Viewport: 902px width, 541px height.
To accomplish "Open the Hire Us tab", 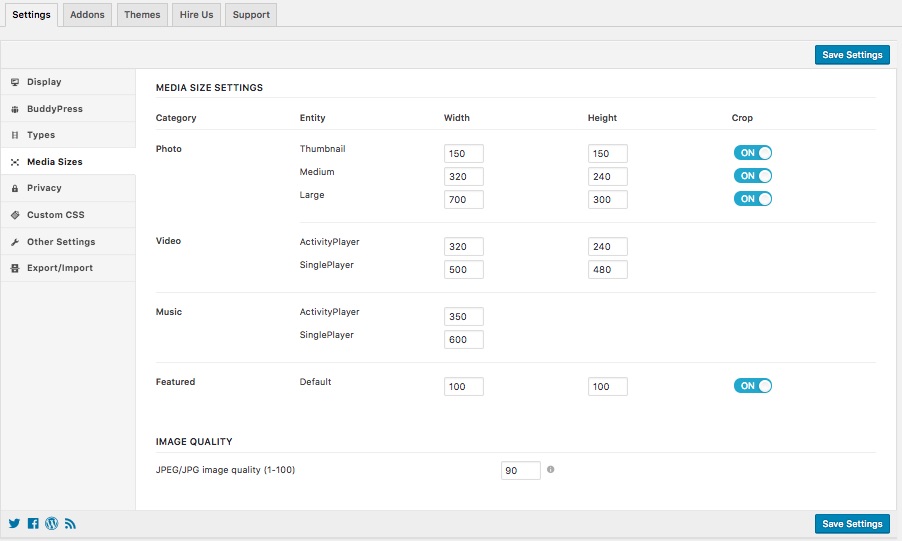I will (194, 15).
